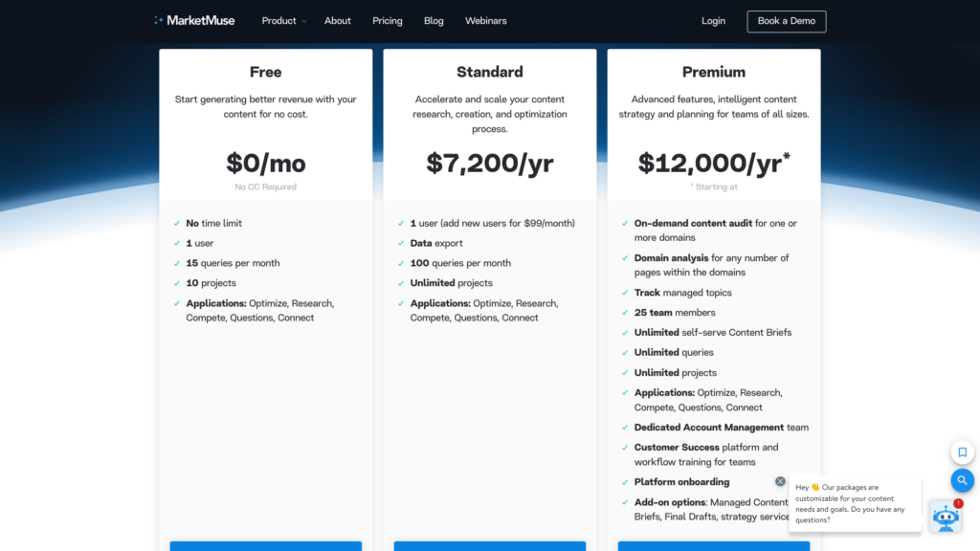Viewport: 980px width, 551px height.
Task: Close the chat message popup
Action: point(780,481)
